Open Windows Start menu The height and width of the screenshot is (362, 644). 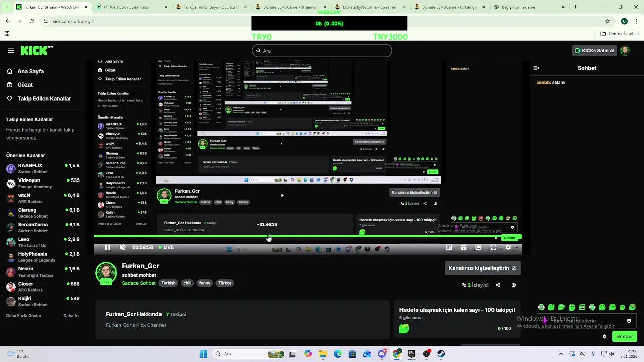point(203,354)
